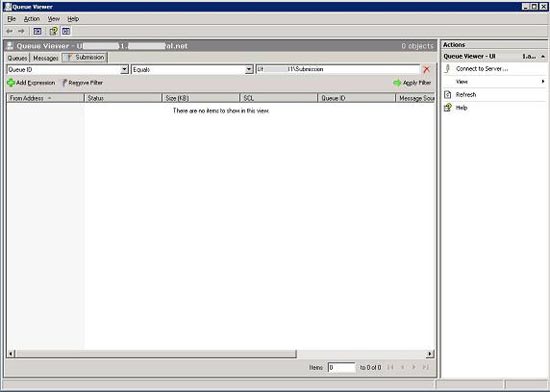This screenshot has width=550, height=392.
Task: Open the File menu
Action: [x=12, y=19]
